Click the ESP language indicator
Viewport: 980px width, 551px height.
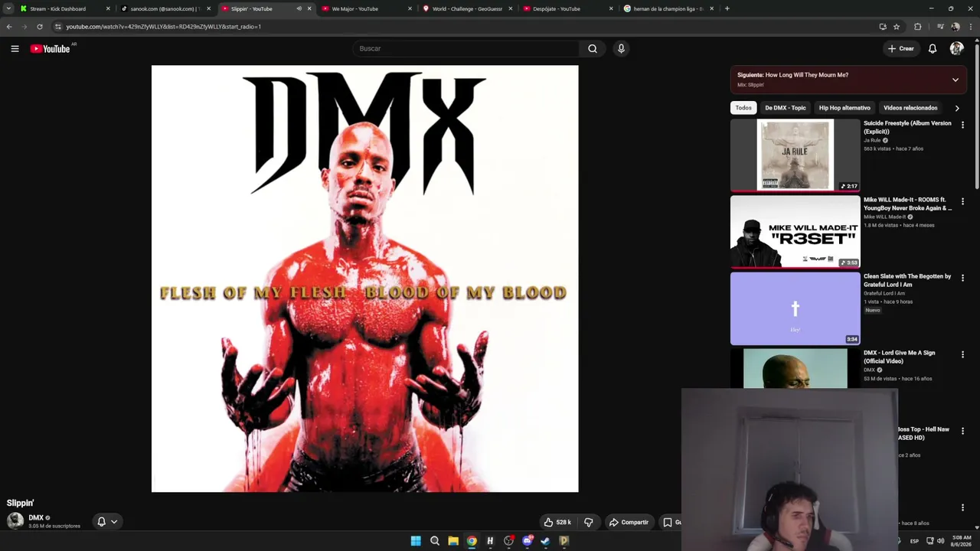point(914,541)
